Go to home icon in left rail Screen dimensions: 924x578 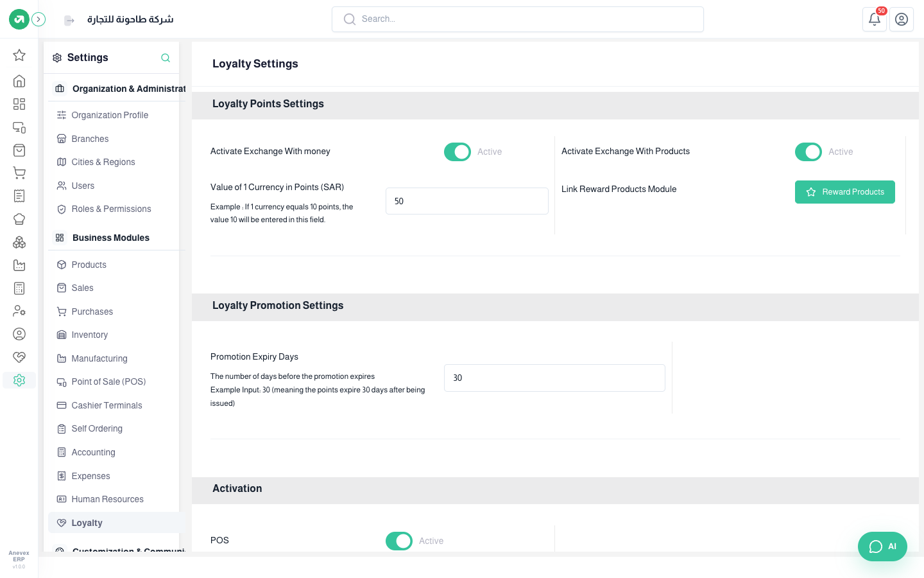coord(19,81)
